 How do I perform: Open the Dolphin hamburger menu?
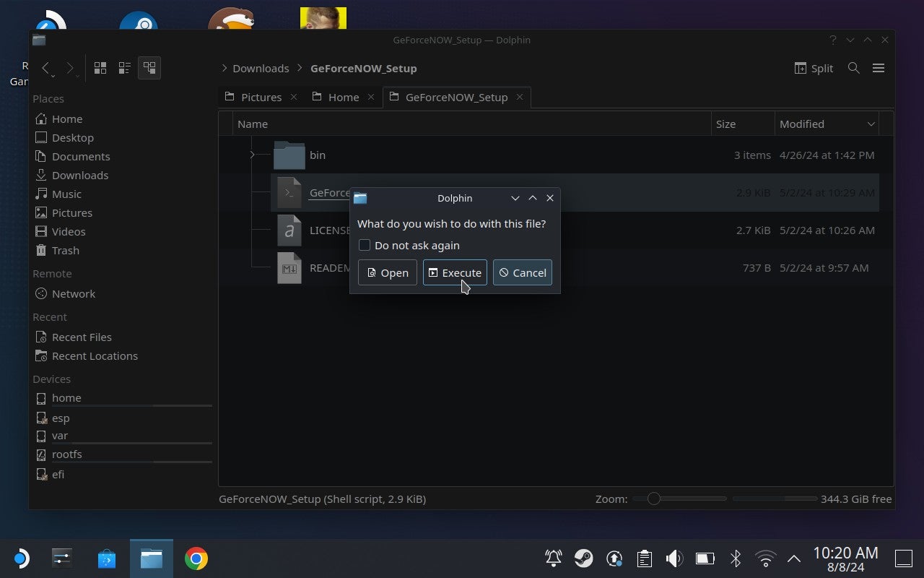[879, 68]
